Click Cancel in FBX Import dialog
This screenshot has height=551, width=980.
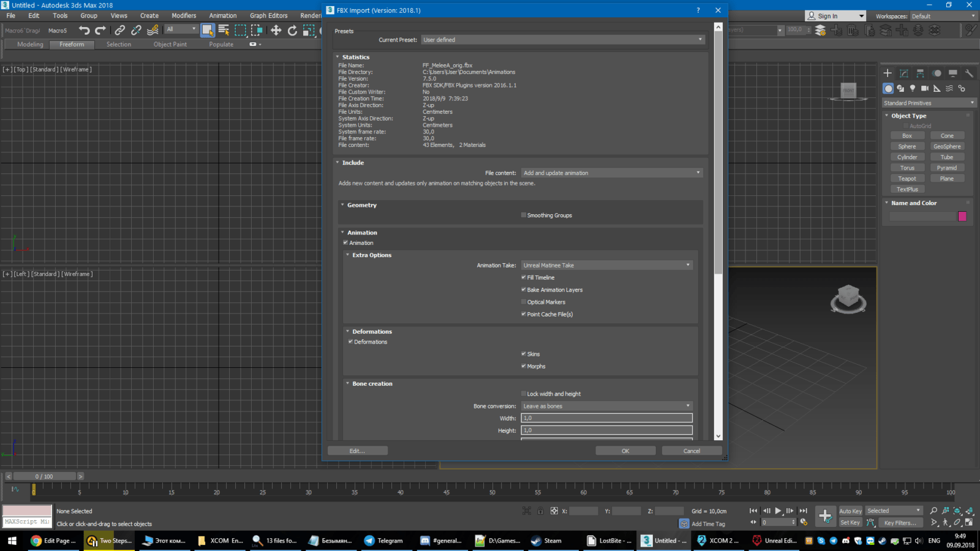[x=692, y=451]
